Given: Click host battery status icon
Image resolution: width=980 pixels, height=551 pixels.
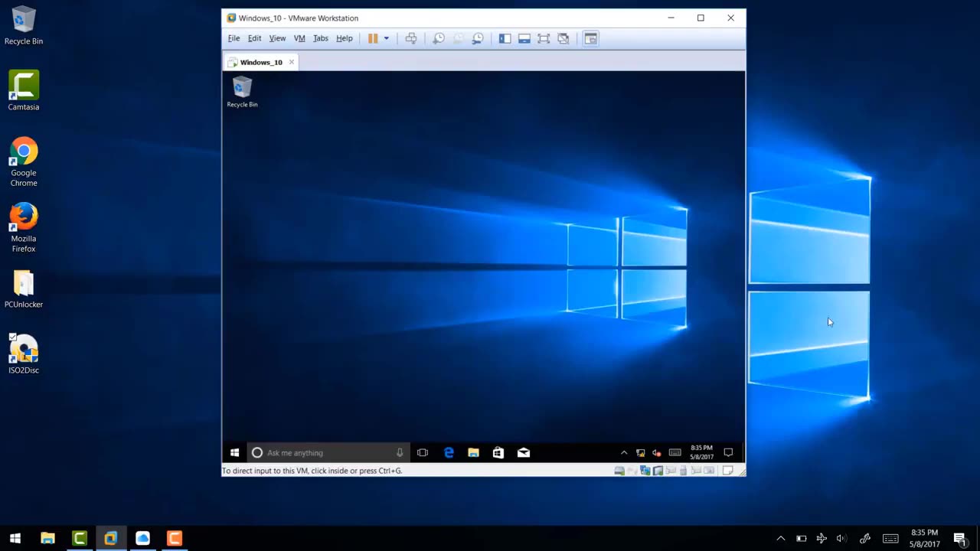Looking at the screenshot, I should point(801,538).
